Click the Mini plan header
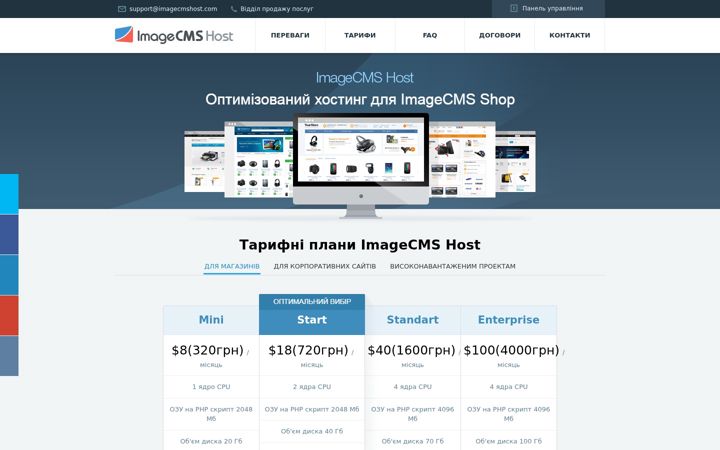The height and width of the screenshot is (450, 720). click(x=211, y=320)
